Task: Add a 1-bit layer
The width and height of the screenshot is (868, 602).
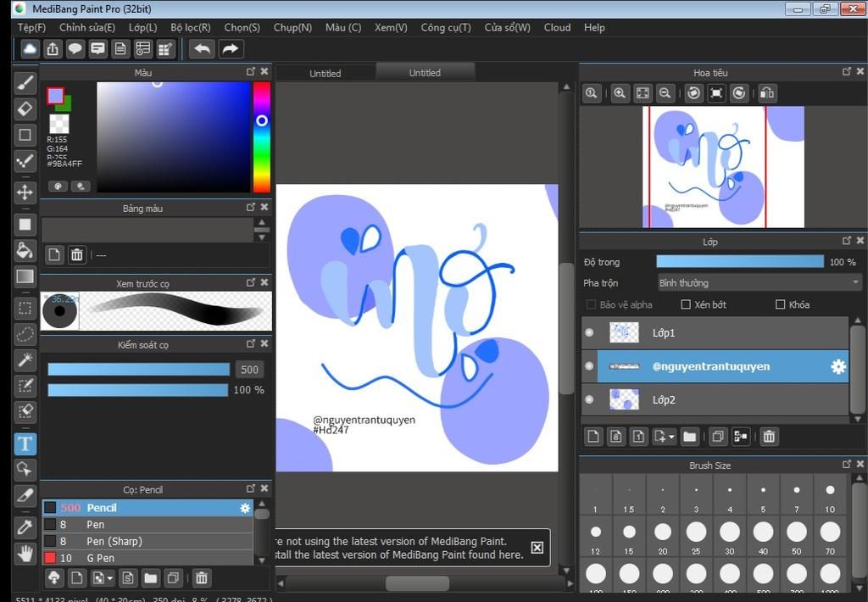Action: (x=638, y=437)
